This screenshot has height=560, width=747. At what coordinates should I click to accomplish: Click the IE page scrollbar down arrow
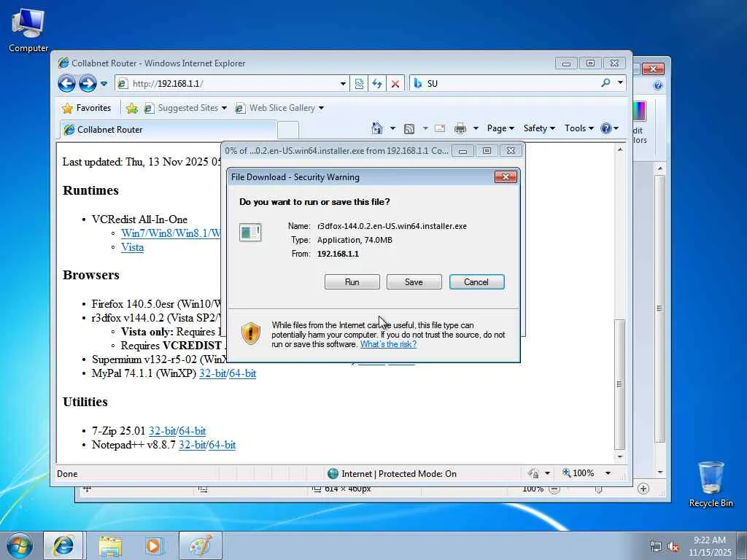(620, 456)
